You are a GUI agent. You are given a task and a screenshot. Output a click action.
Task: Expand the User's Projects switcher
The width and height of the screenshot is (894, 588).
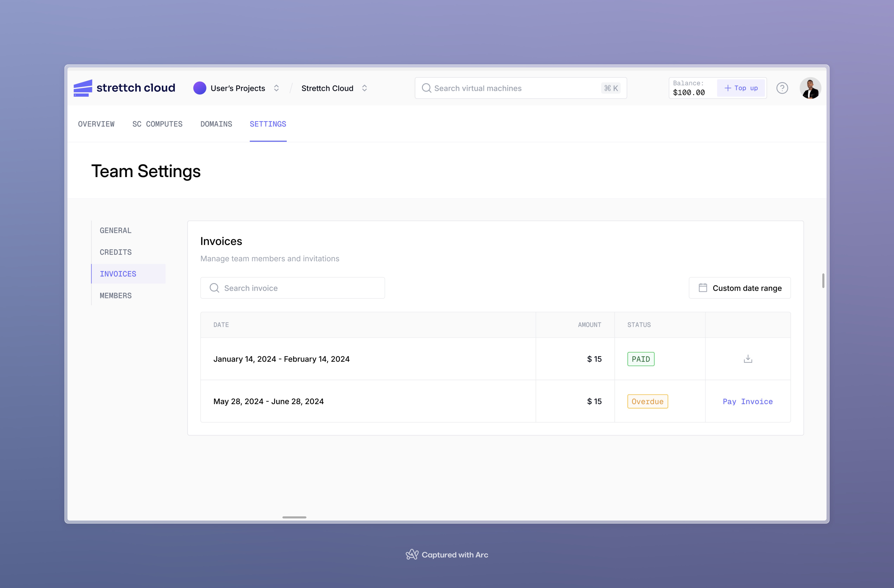coord(276,88)
